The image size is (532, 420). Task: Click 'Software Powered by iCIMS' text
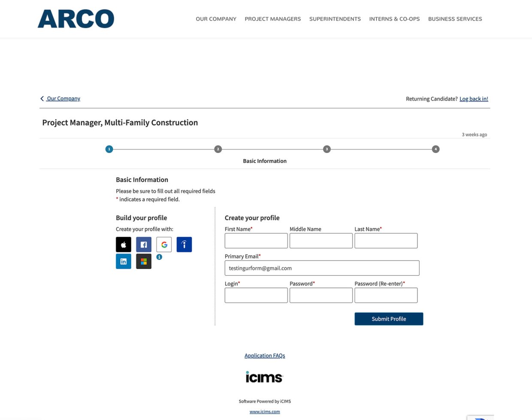click(x=265, y=402)
